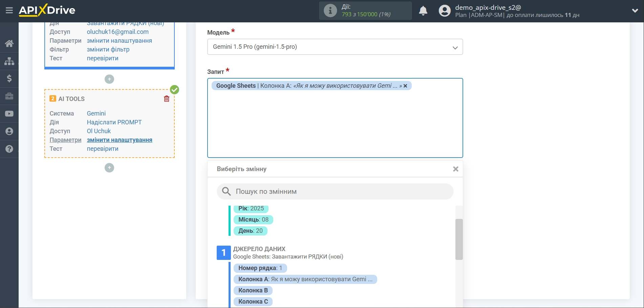Click перевірити in the Google Sheets block

(103, 58)
